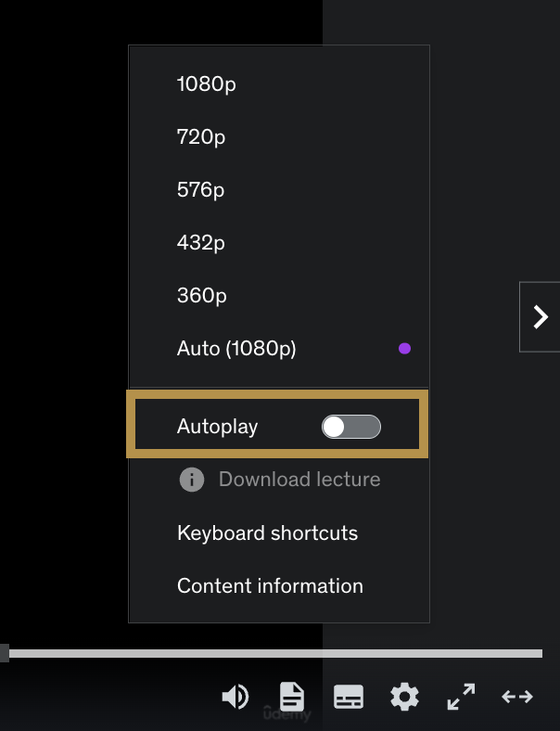The image size is (560, 731).
Task: Click the Autoplay label text
Action: pyautogui.click(x=217, y=427)
